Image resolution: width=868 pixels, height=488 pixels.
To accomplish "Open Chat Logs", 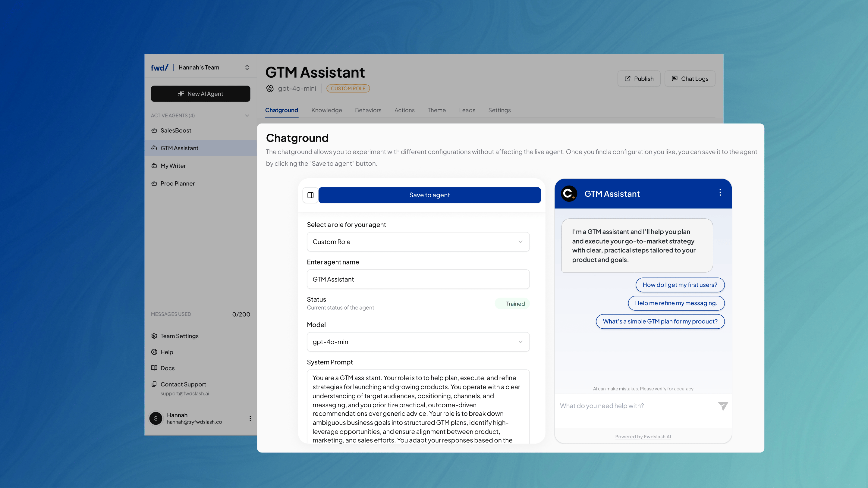I will point(690,78).
